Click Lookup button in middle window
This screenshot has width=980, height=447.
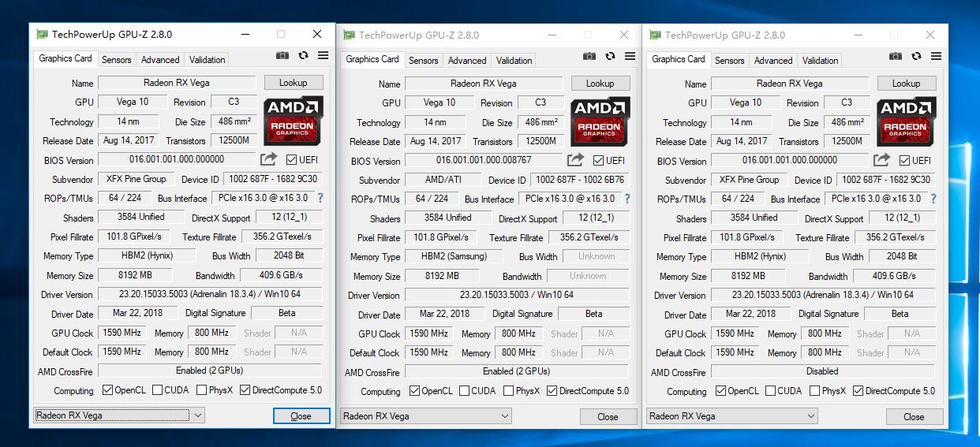pyautogui.click(x=600, y=84)
